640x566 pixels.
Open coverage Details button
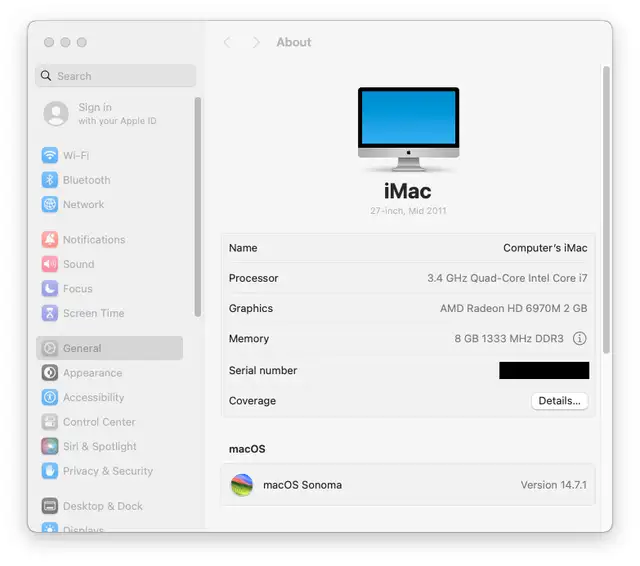click(560, 401)
